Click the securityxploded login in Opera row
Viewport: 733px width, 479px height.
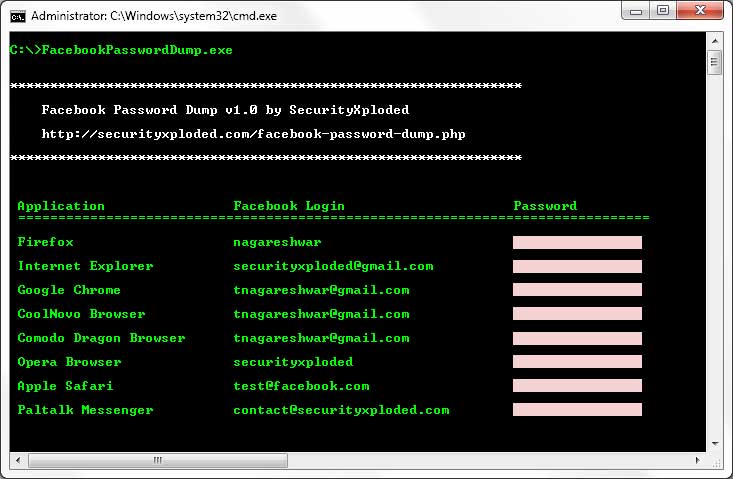tap(293, 362)
